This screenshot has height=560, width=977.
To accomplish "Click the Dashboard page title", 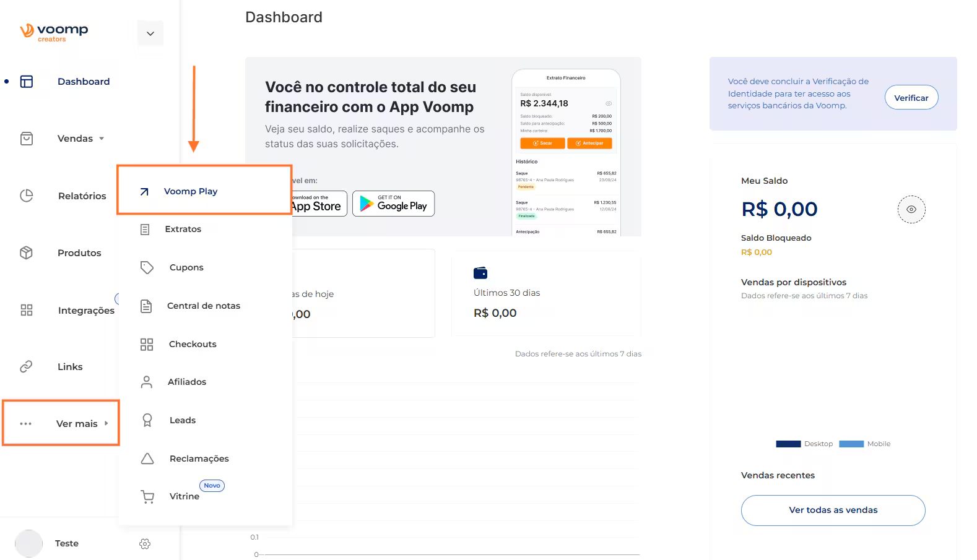I will tap(284, 17).
